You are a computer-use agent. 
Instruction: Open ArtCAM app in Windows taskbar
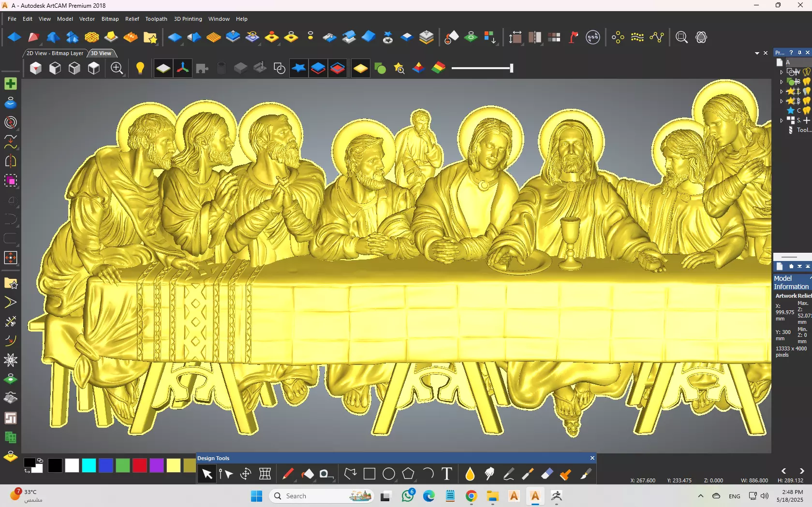tap(535, 496)
